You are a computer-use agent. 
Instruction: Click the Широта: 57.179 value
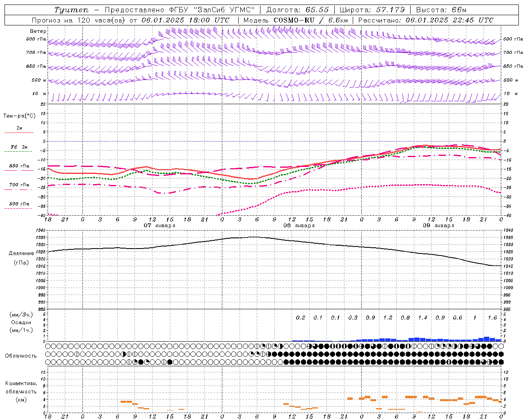click(x=372, y=10)
